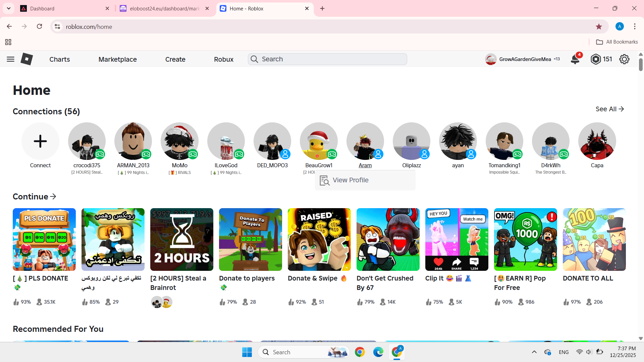Open the taskbar clock showing 7:37 PM
644x362 pixels.
[623, 352]
